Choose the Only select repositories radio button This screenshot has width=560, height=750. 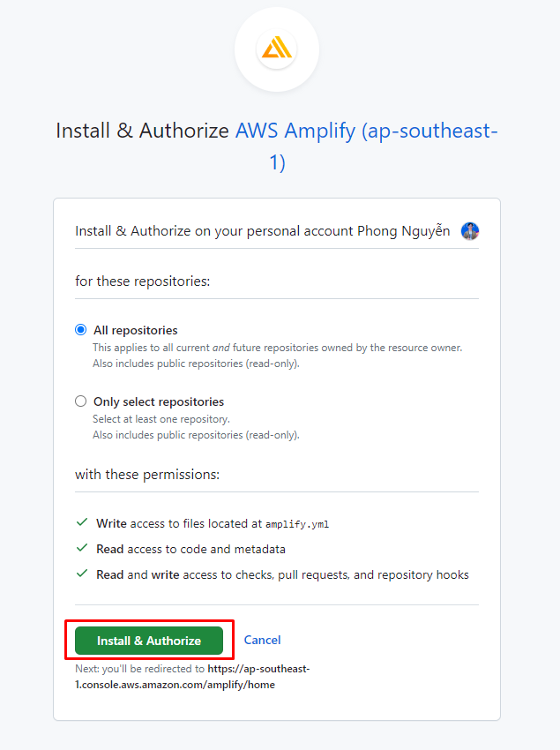pos(81,401)
